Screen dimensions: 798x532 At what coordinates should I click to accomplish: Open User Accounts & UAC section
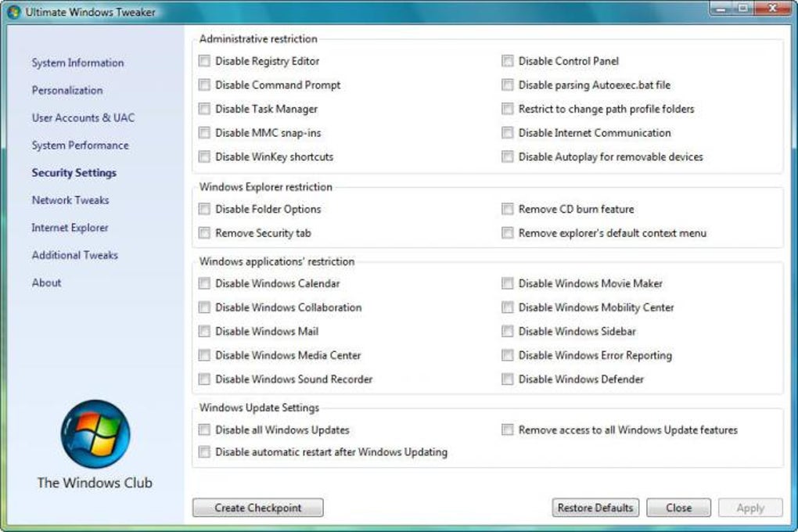point(83,118)
